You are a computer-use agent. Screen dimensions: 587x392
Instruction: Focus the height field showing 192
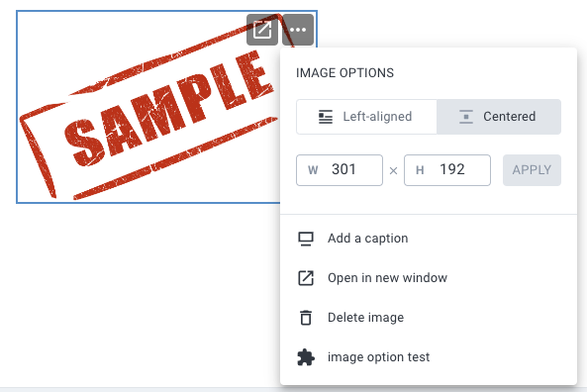(x=447, y=170)
